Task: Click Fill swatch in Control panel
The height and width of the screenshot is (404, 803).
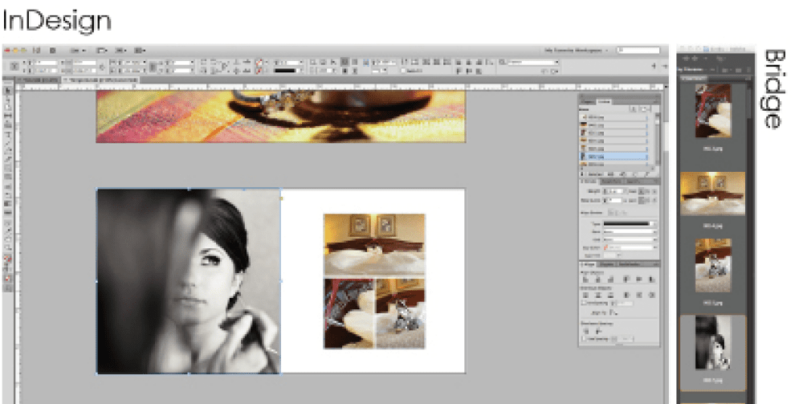Action: [259, 62]
